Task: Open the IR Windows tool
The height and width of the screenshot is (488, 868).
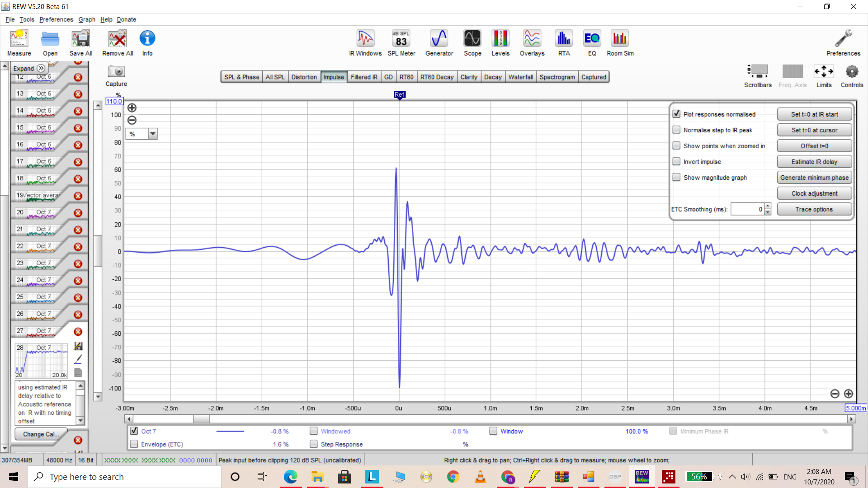Action: point(365,43)
